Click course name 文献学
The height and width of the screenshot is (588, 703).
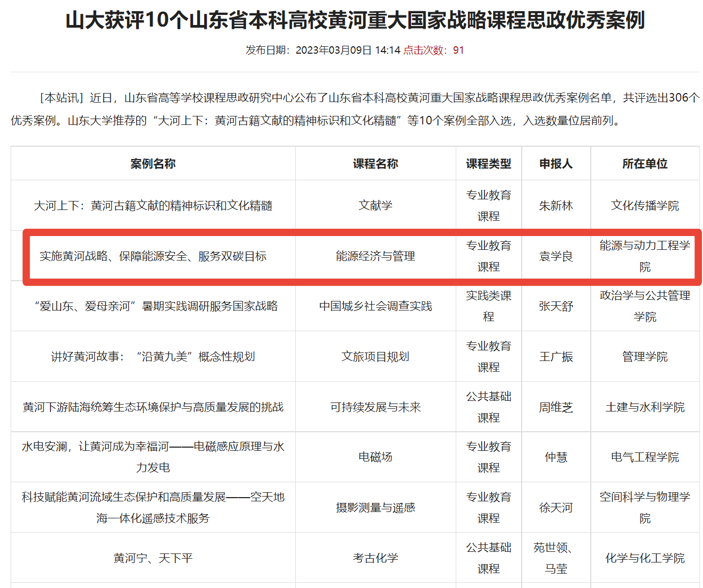(375, 206)
